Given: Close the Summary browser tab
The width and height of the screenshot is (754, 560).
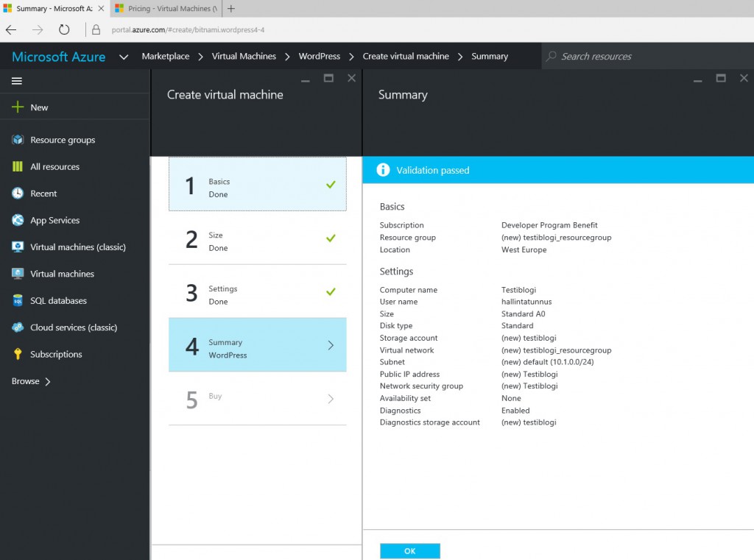Looking at the screenshot, I should pos(101,9).
